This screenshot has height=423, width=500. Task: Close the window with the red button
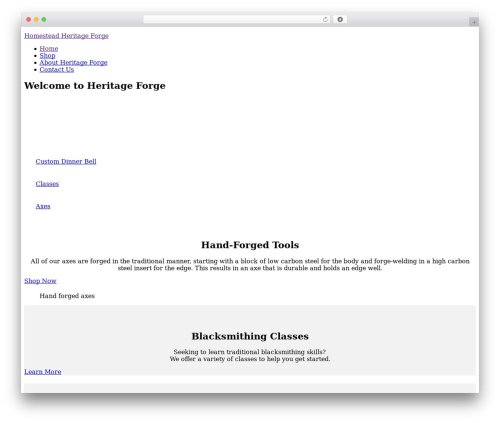pos(29,20)
